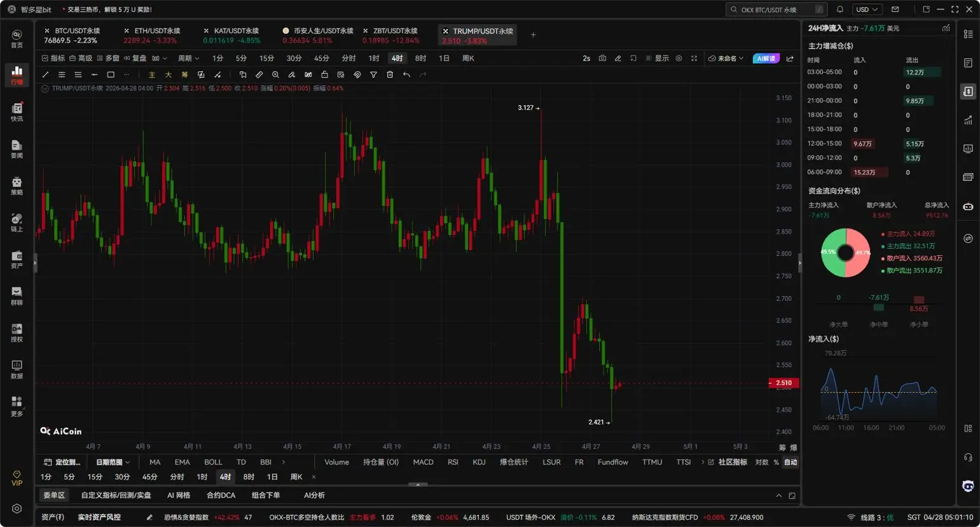The width and height of the screenshot is (980, 527).
Task: Click the 定位到 locate button
Action: coord(62,462)
